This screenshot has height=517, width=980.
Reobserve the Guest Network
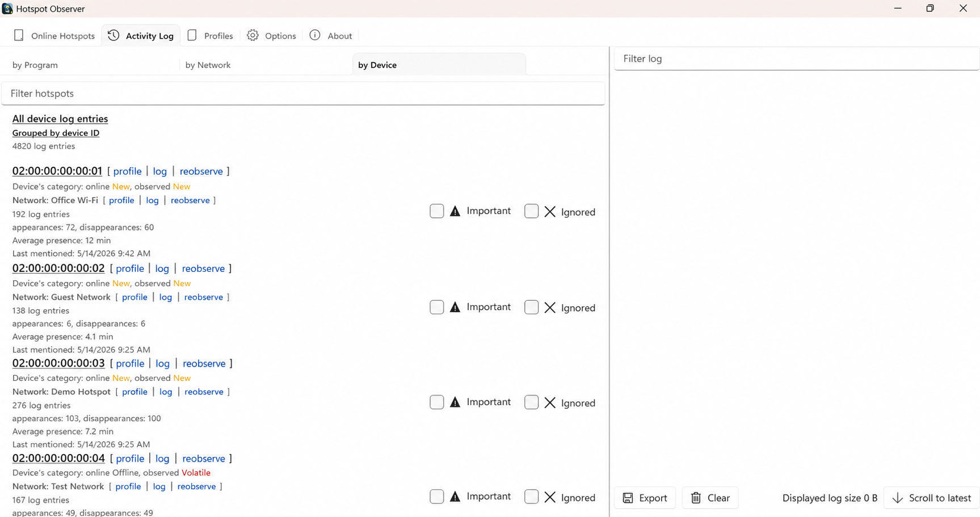204,297
